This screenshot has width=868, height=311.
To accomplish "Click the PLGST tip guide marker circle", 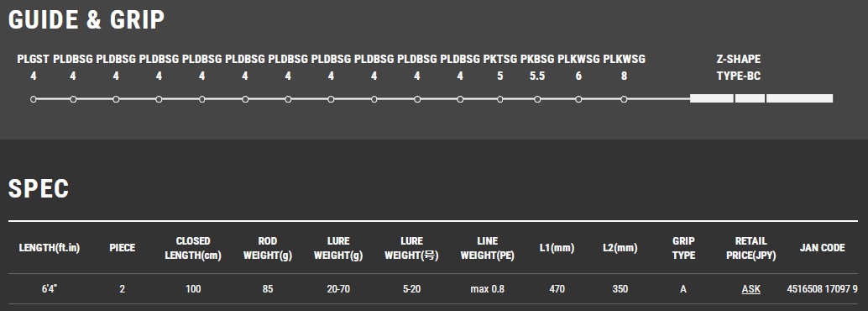I will point(34,99).
